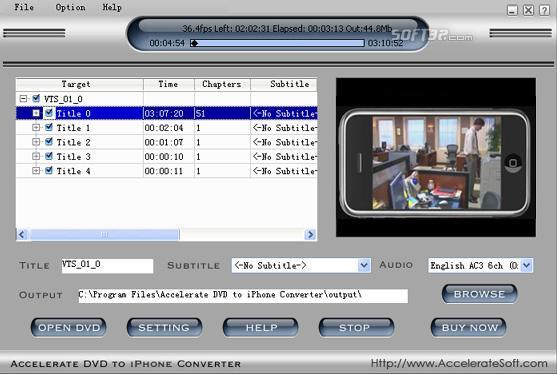Select the Title 3 row label
This screenshot has width=557, height=374.
(x=73, y=156)
